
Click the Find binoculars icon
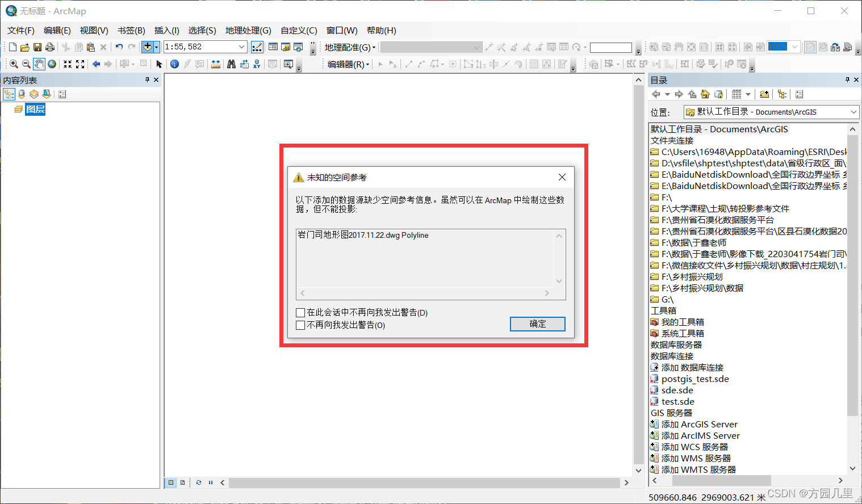[x=231, y=64]
